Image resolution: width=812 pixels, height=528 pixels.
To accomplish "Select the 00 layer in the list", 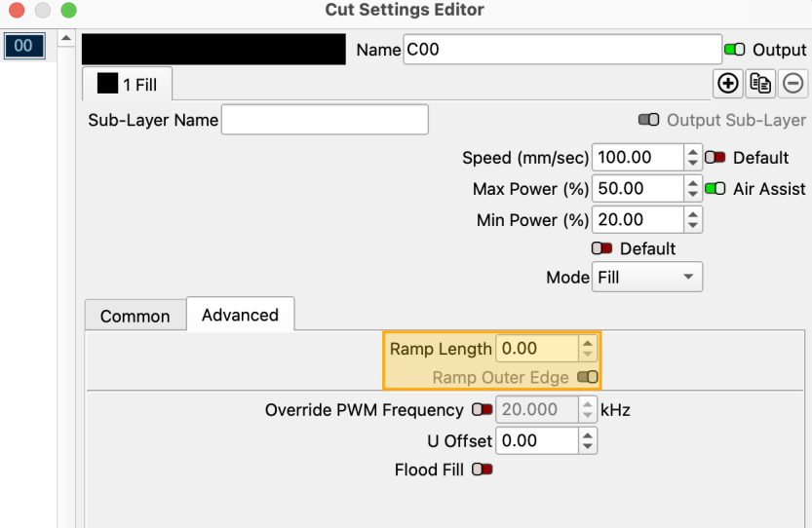I will [23, 46].
